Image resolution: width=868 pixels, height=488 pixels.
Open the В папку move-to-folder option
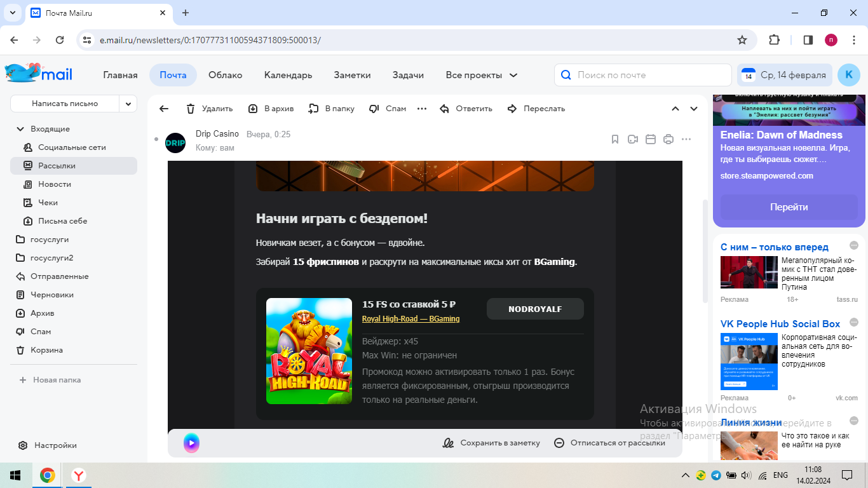(332, 109)
